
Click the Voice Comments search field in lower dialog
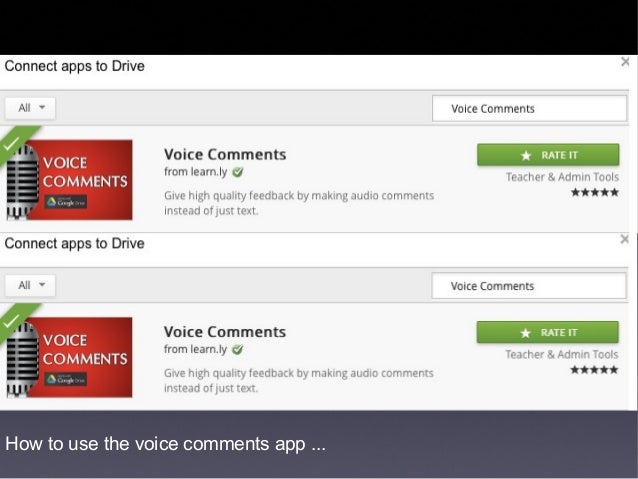[x=529, y=286]
